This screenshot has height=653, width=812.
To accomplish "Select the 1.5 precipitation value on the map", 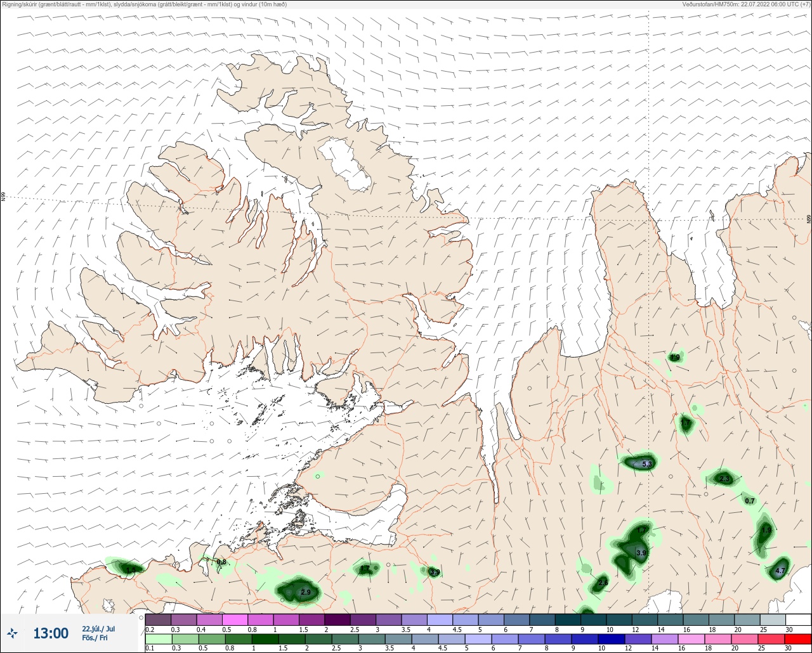I will tap(131, 570).
